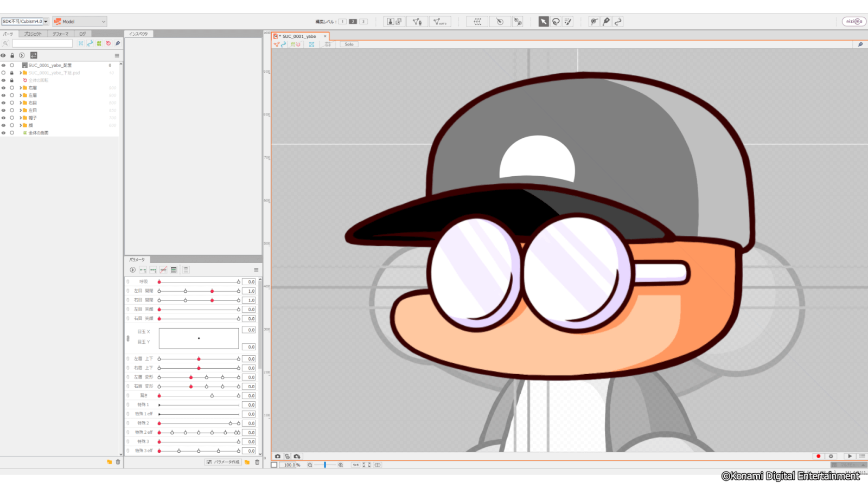
Task: Toggle lock circle for 顔 folder
Action: coord(12,125)
